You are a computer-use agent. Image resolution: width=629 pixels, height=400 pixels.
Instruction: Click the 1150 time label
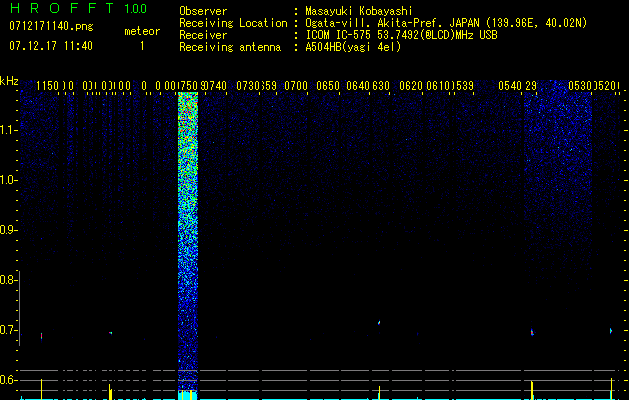click(x=47, y=86)
